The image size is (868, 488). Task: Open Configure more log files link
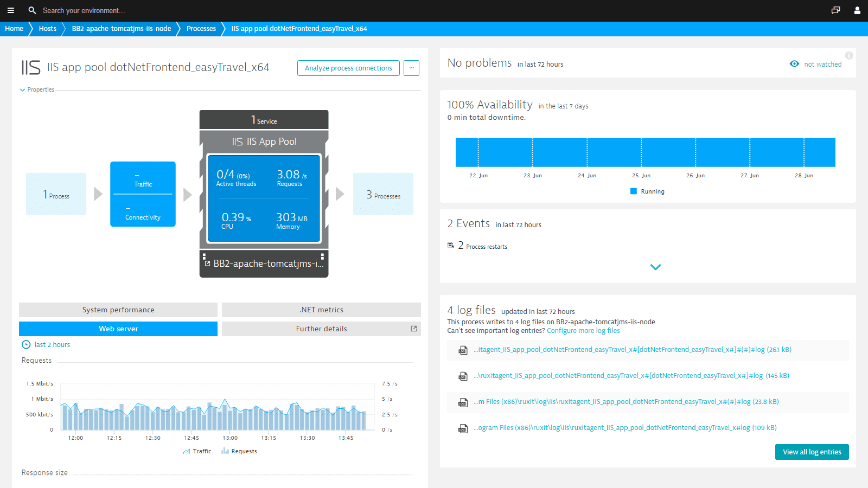(x=583, y=330)
